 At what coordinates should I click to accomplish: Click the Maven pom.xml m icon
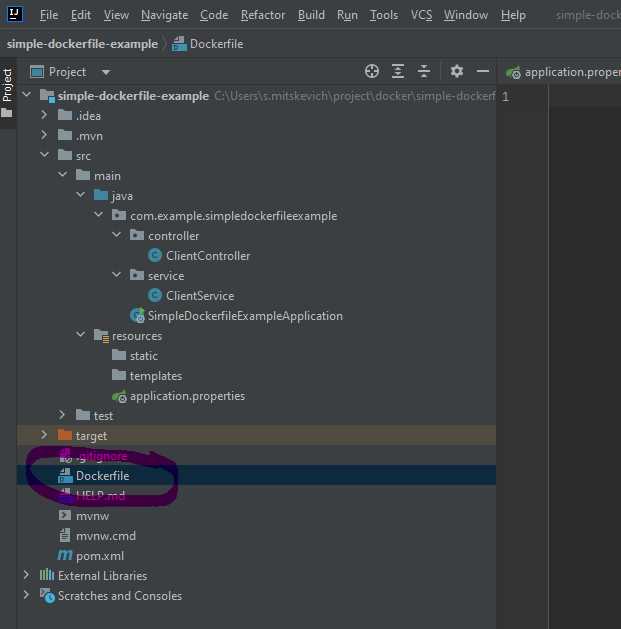click(x=65, y=555)
